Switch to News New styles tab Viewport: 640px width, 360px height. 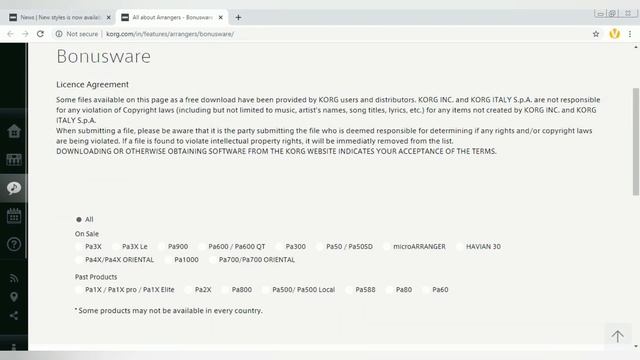coord(60,18)
